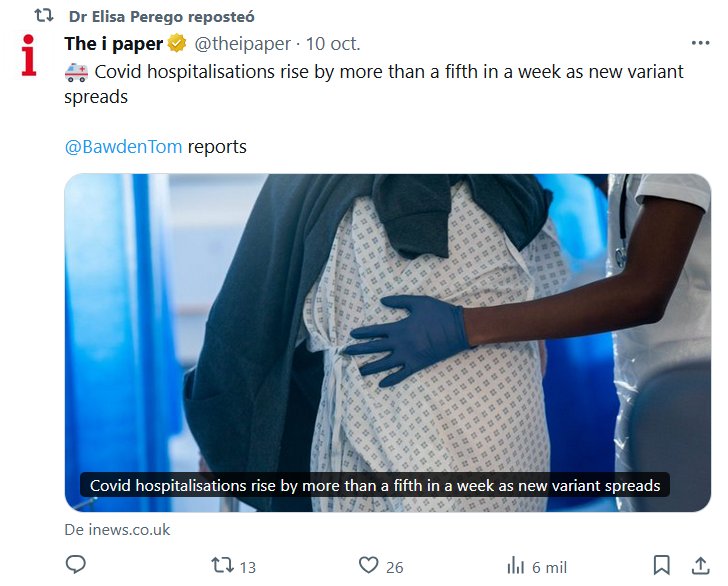The image size is (728, 586).
Task: Click the share upload icon
Action: click(x=699, y=566)
